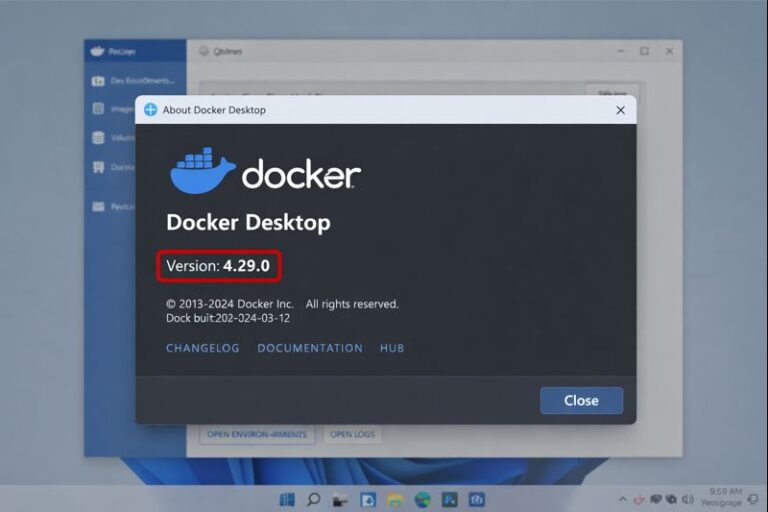Click the red icon in the system tray
This screenshot has width=768, height=512.
[639, 500]
